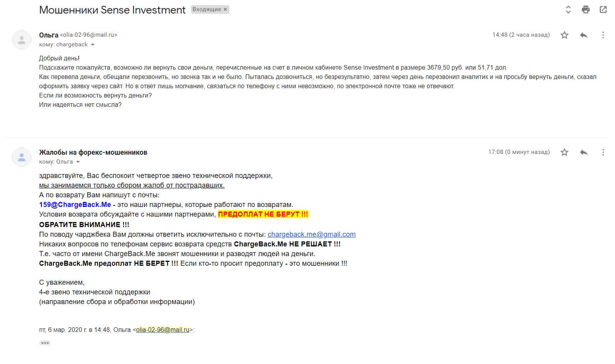Click the sender name Ольга
Image resolution: width=615 pixels, height=364 pixels.
point(48,35)
